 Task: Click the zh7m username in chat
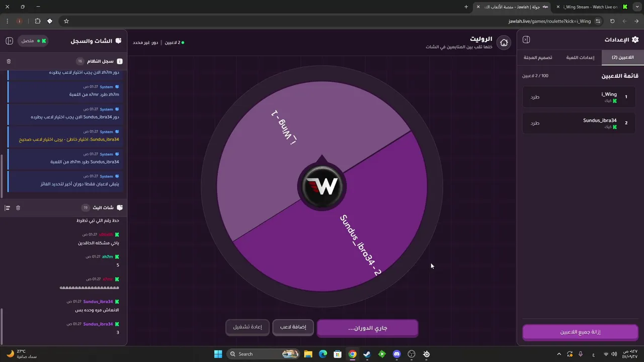point(108,256)
